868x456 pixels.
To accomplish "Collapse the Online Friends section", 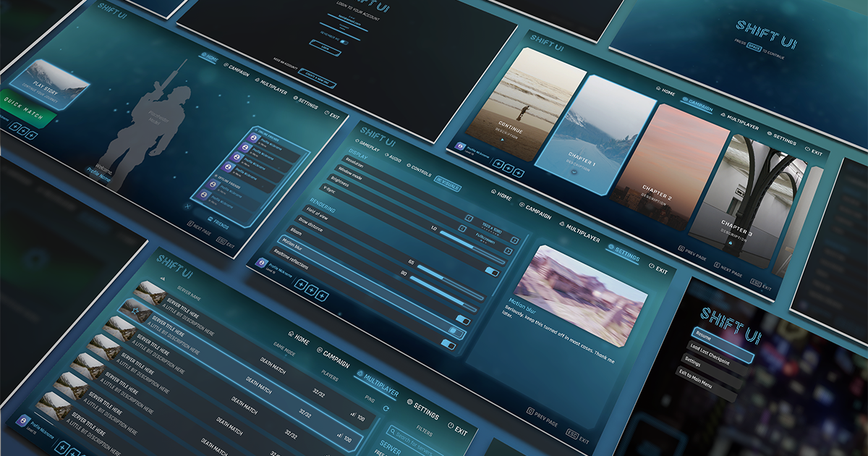I will (x=255, y=129).
